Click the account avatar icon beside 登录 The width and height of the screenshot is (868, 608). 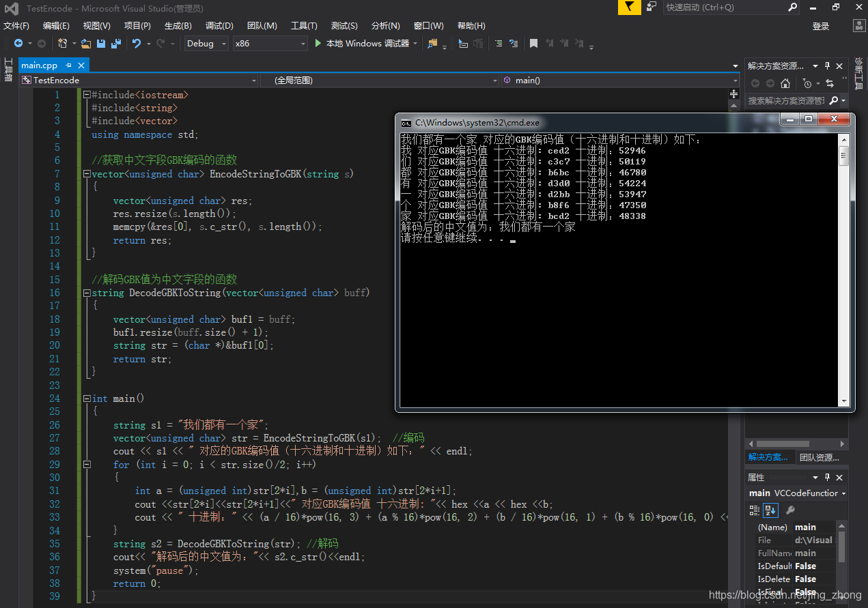pos(860,26)
